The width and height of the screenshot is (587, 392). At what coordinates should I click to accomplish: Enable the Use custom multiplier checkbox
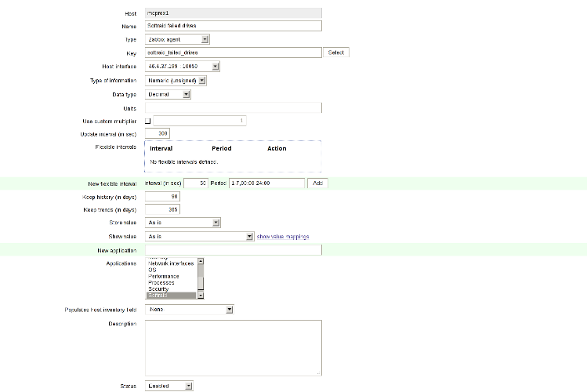(x=148, y=121)
